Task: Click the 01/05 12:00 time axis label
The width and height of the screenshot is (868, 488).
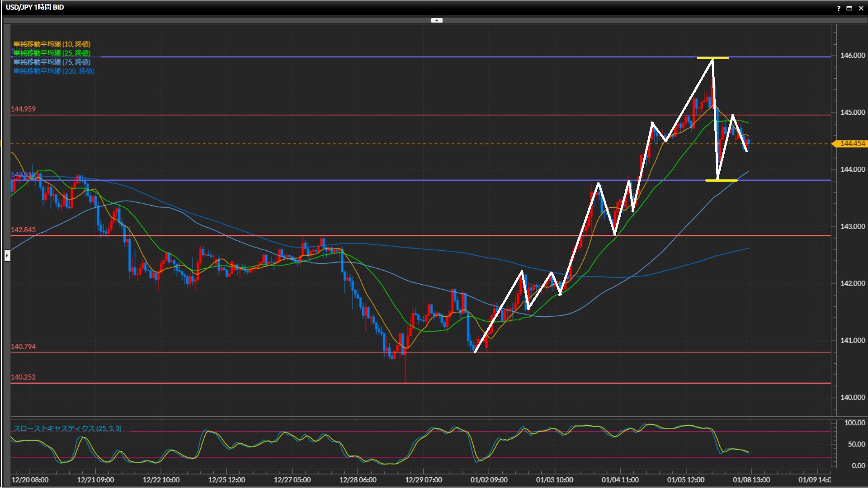Action: click(x=685, y=480)
